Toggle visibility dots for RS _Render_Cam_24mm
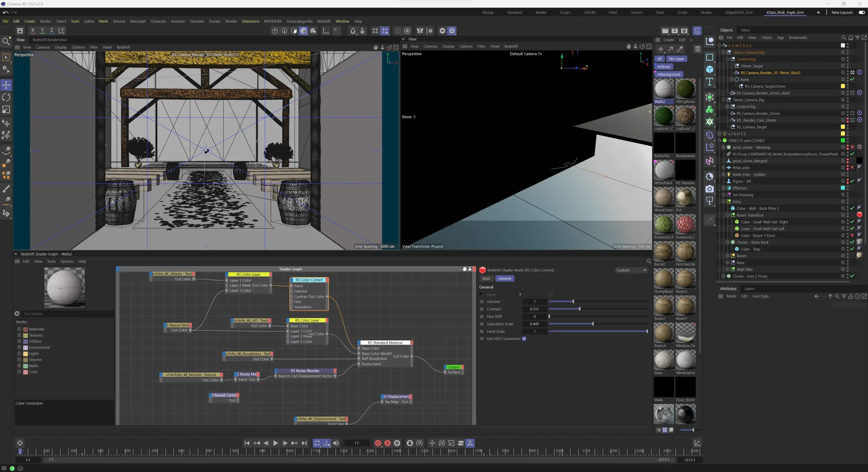868x472 pixels. pyautogui.click(x=847, y=120)
